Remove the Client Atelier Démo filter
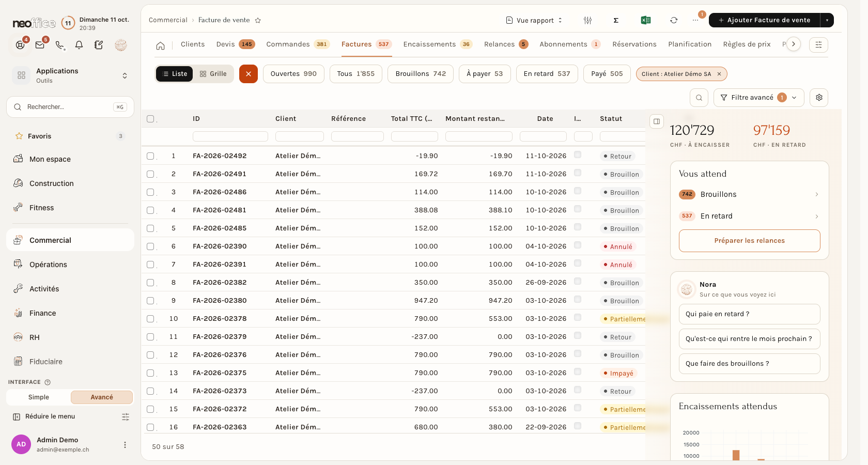 tap(719, 74)
